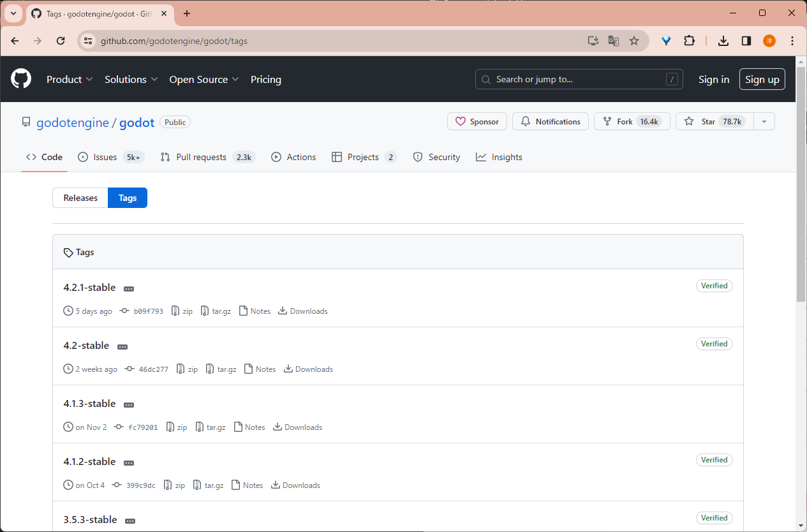Click the Chrome downloads icon

[723, 41]
